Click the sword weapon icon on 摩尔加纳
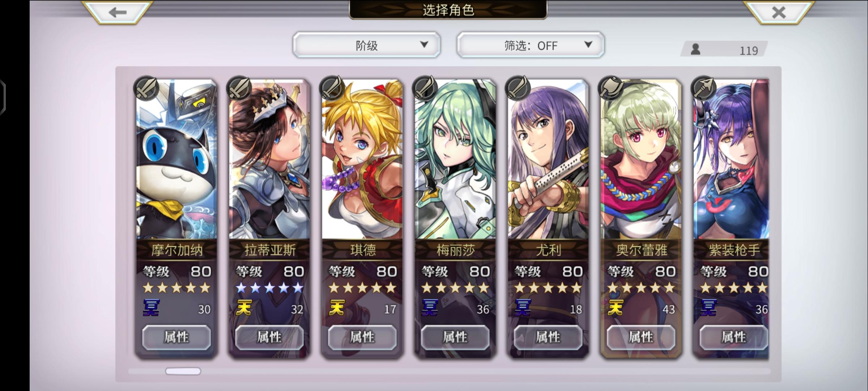868x391 pixels. tap(146, 88)
